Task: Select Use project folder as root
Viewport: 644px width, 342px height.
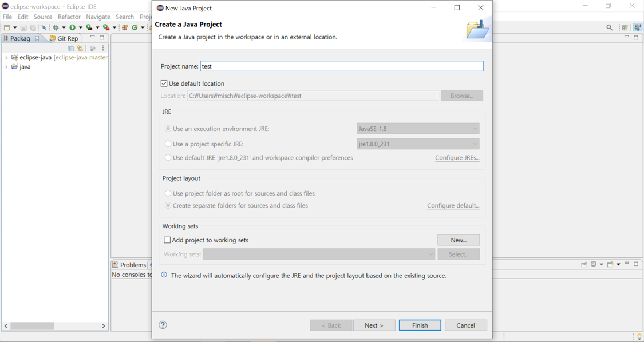Action: [168, 193]
